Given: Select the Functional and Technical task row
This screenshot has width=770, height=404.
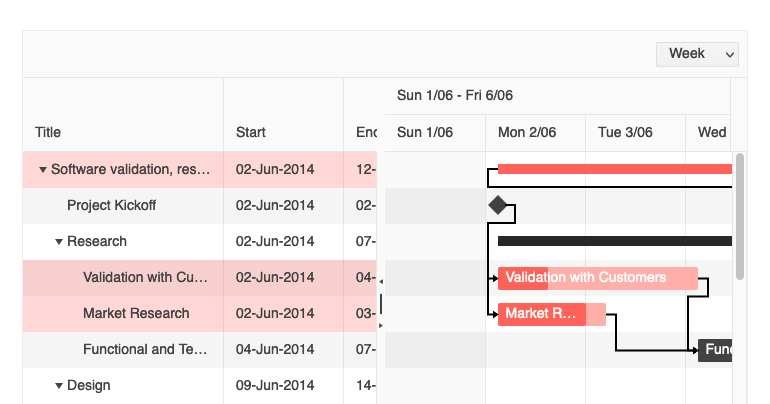Looking at the screenshot, I should pyautogui.click(x=145, y=350).
